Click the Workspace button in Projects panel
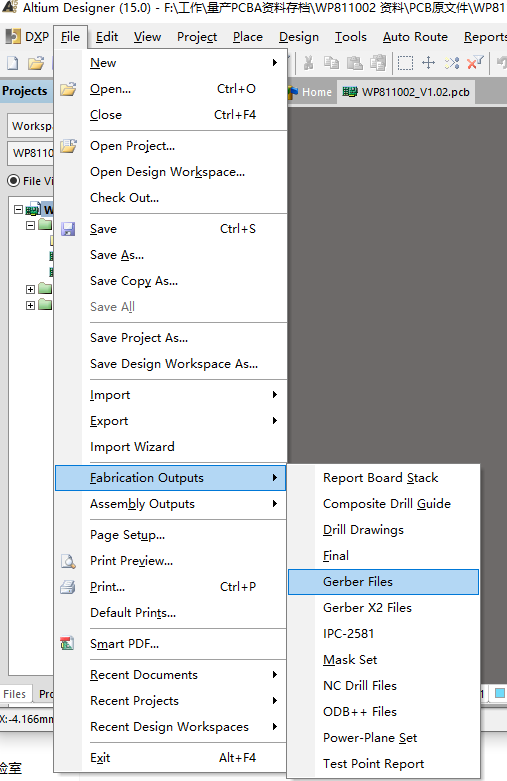This screenshot has width=507, height=781. (31, 126)
